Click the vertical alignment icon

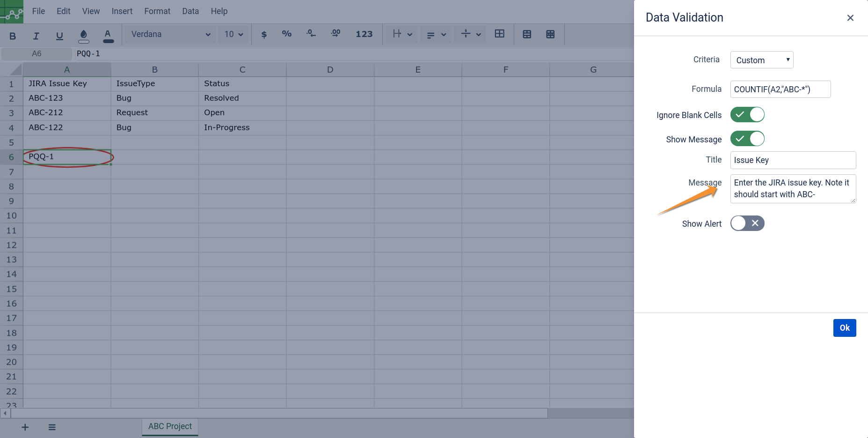pyautogui.click(x=466, y=34)
